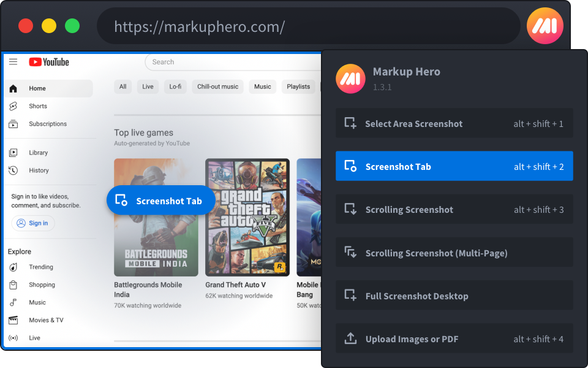Click the Sign in button
Viewport: 588px width, 368px height.
pyautogui.click(x=33, y=223)
